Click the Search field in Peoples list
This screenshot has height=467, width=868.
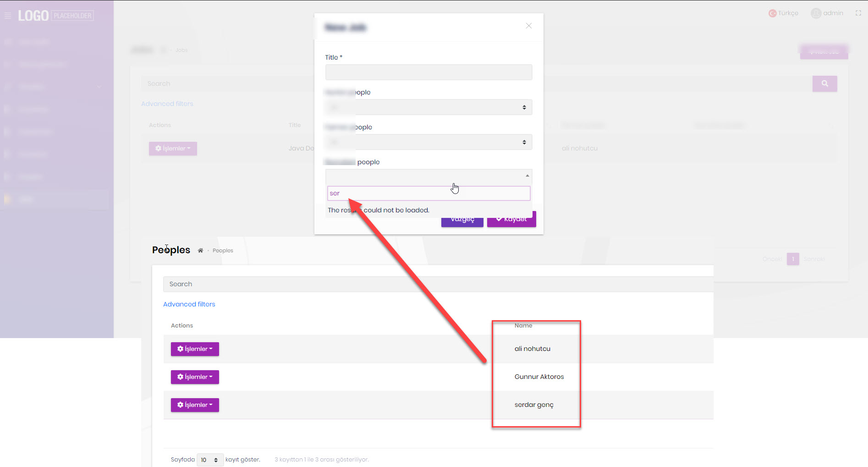tap(438, 284)
